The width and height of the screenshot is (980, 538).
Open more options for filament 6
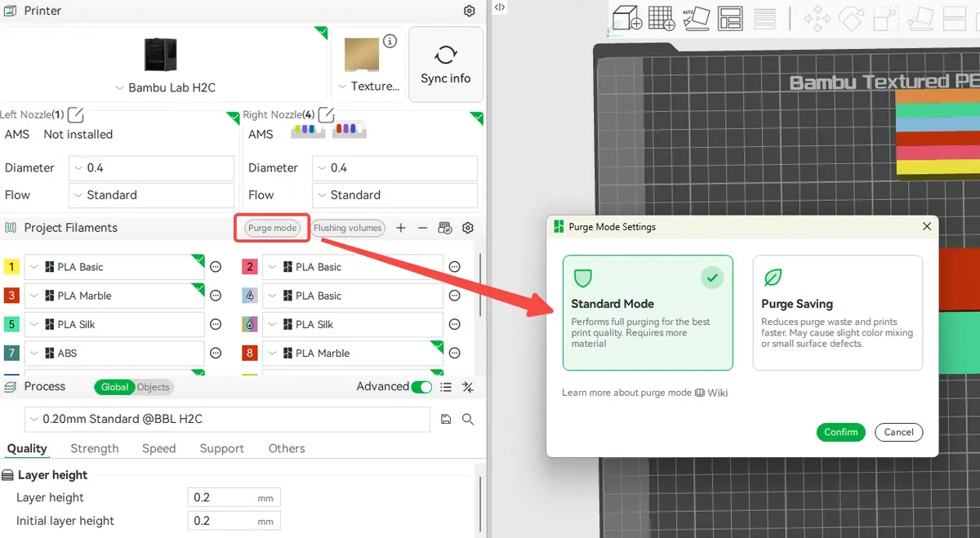[455, 324]
